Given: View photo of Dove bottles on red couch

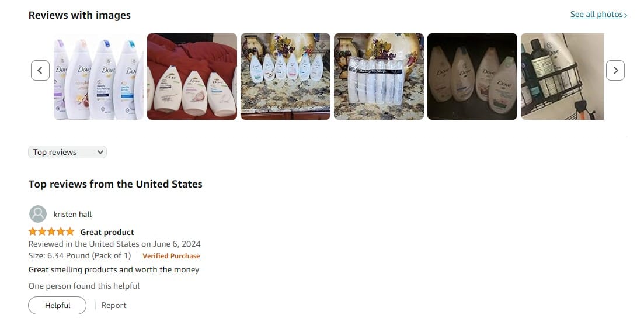Looking at the screenshot, I should pyautogui.click(x=192, y=77).
